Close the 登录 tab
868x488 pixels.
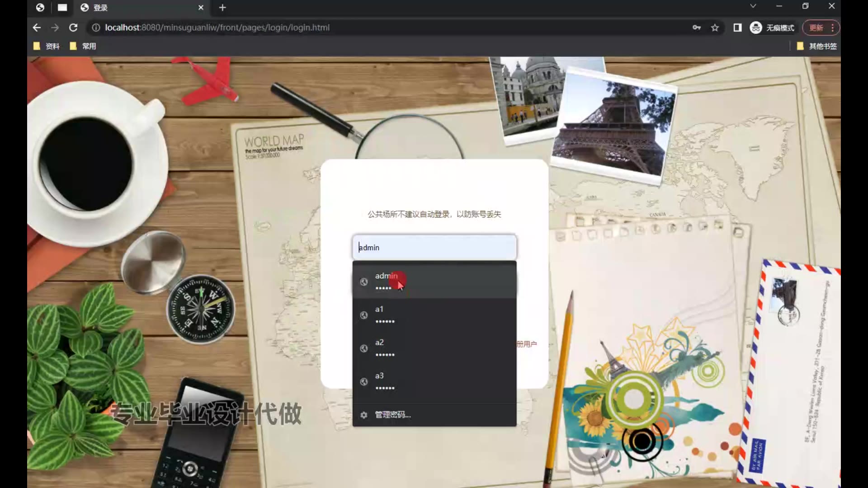[x=201, y=8]
